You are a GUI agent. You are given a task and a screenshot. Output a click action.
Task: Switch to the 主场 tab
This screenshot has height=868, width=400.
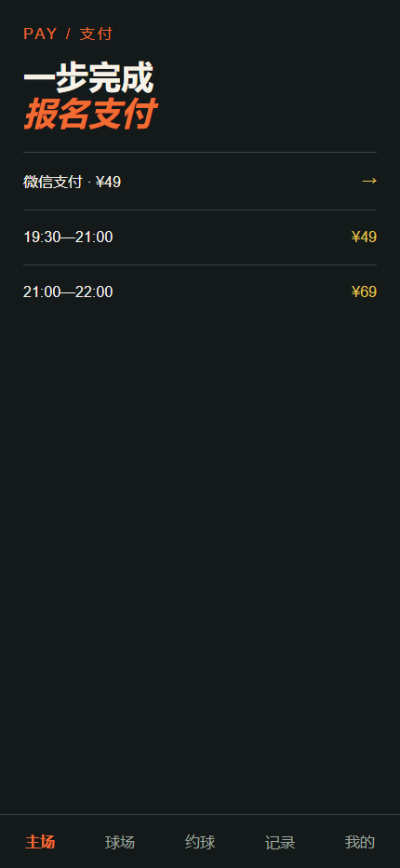point(40,842)
